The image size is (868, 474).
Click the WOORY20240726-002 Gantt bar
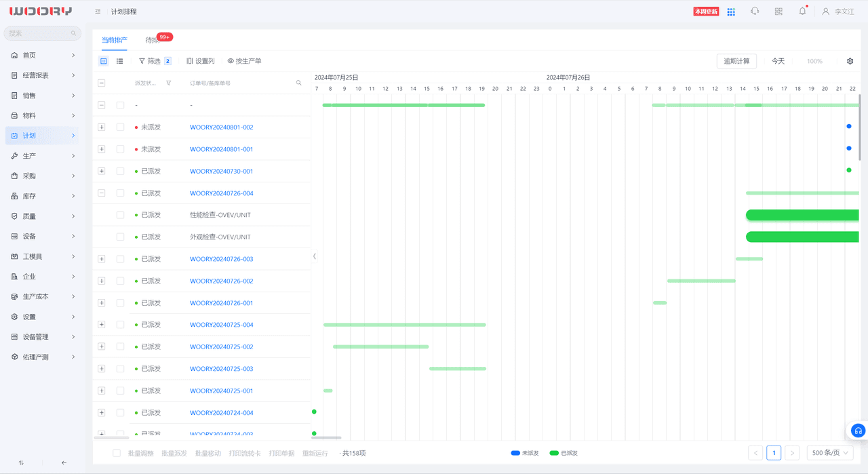(x=701, y=281)
